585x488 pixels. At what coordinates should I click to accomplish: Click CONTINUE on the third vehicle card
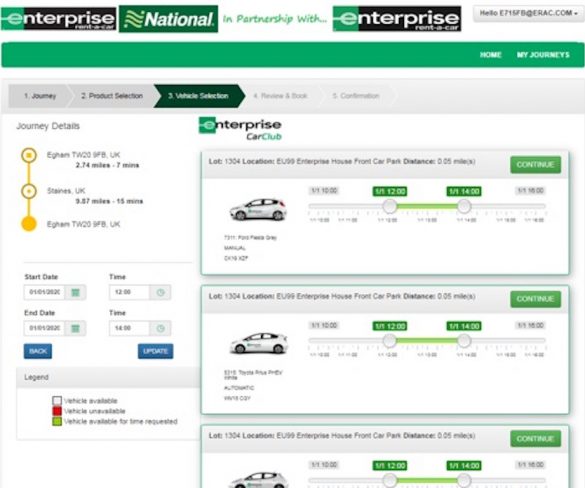[x=535, y=439]
